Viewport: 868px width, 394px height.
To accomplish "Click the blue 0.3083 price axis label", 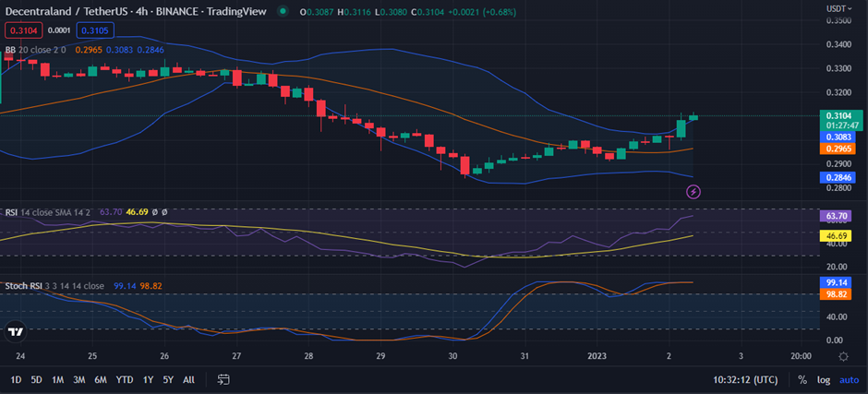I will click(x=837, y=137).
